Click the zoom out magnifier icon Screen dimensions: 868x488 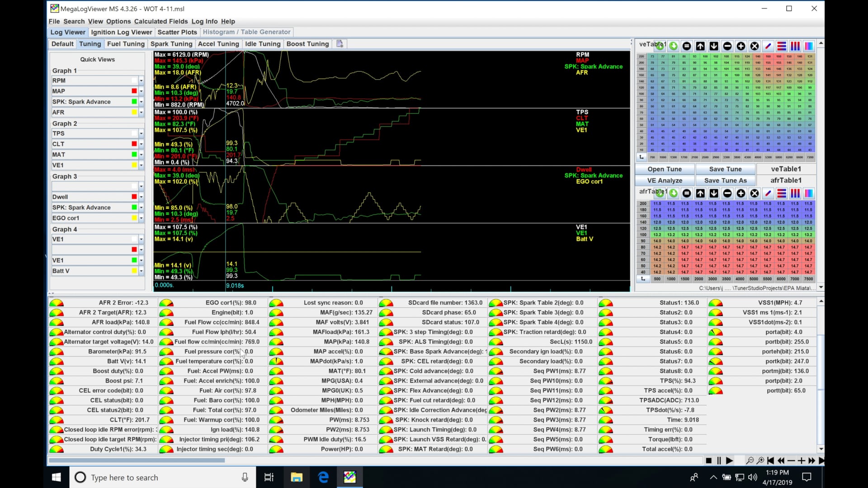750,460
